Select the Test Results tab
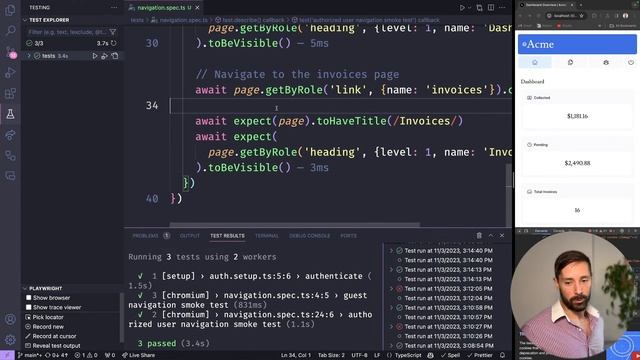This screenshot has width=640, height=360. pos(227,236)
